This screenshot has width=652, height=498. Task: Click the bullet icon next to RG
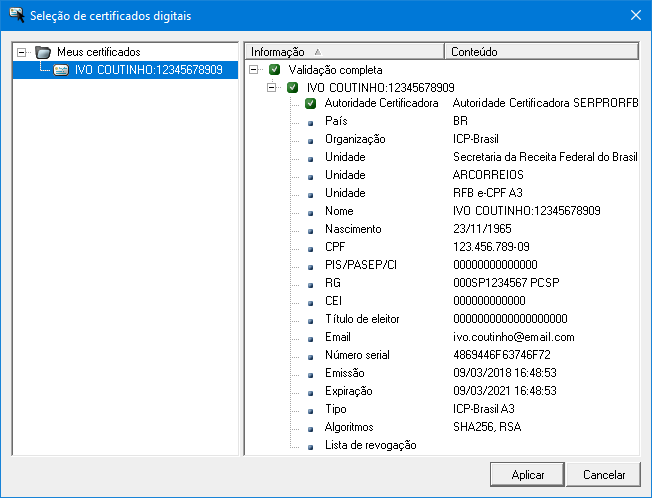pyautogui.click(x=310, y=285)
